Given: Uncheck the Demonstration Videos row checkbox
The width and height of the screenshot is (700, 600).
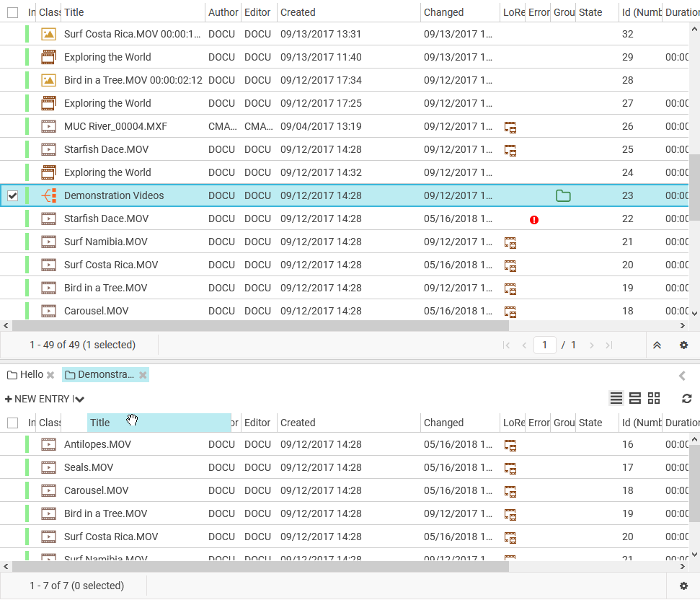Looking at the screenshot, I should [x=12, y=195].
